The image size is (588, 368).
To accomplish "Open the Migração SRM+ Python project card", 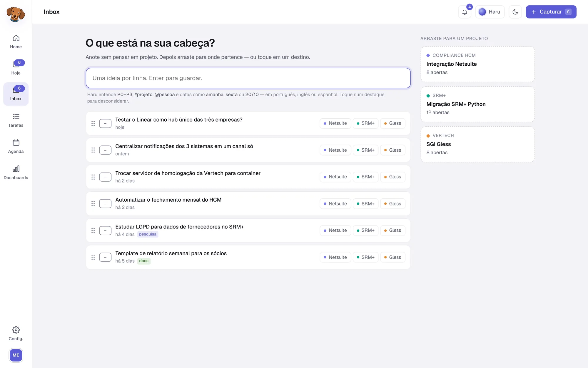I will click(x=477, y=104).
